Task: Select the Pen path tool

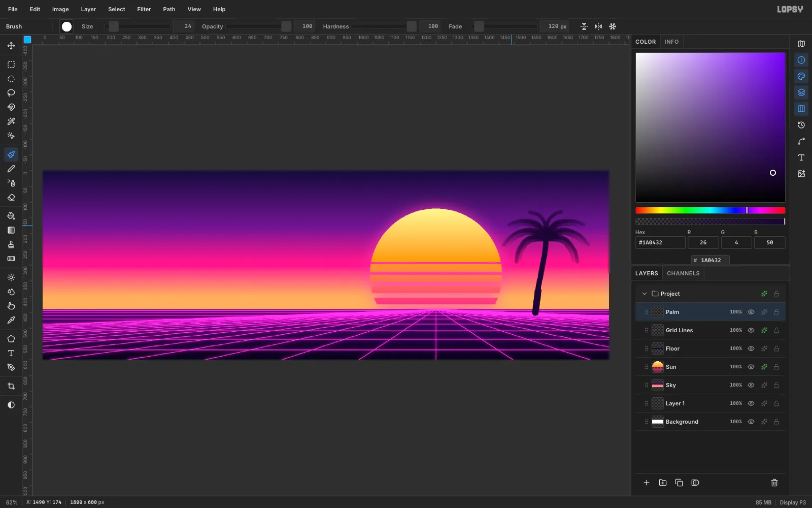Action: coord(11,367)
